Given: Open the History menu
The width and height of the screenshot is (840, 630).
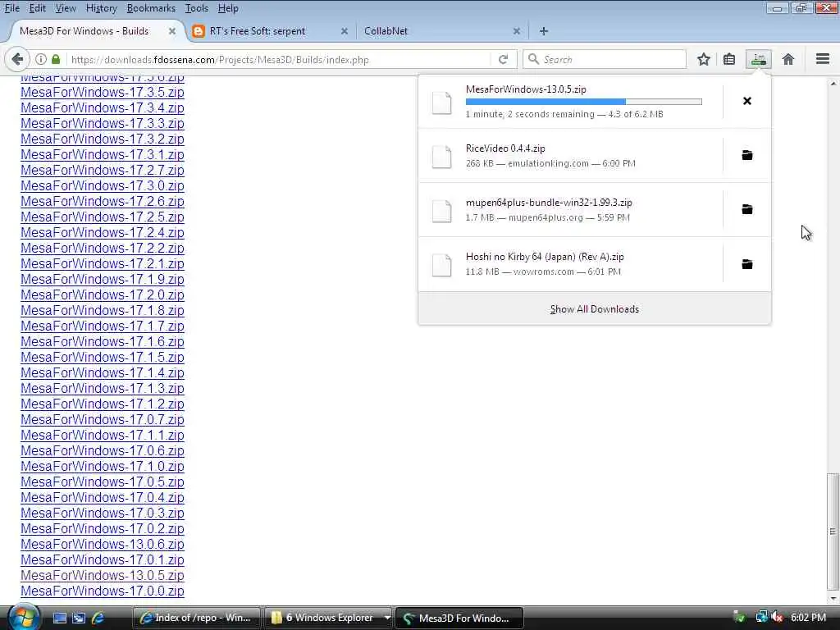Looking at the screenshot, I should click(101, 8).
